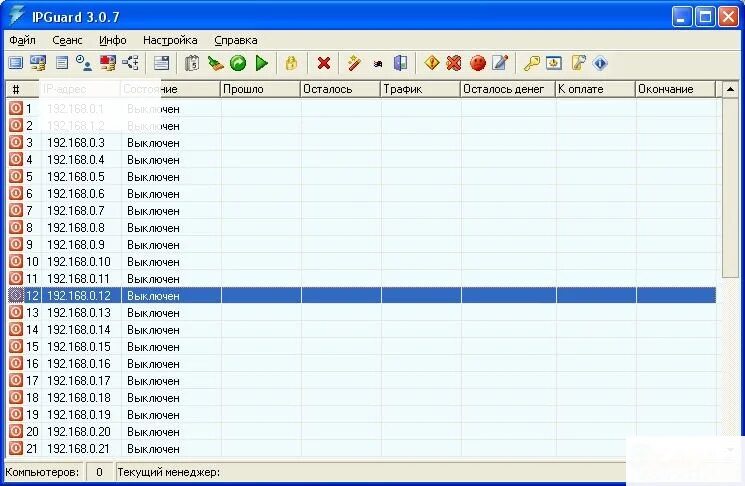Click the yellow diamond question icon
Screen dimensions: 745x486
(431, 63)
